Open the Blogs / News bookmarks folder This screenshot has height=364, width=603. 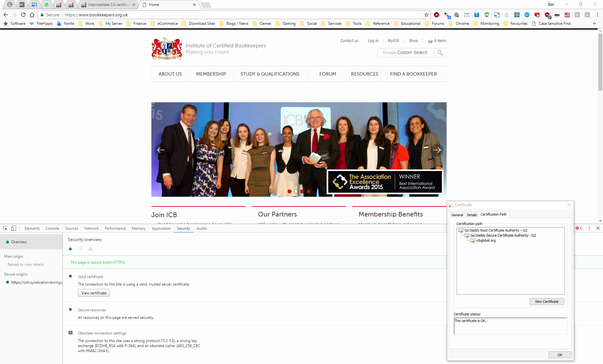tap(234, 24)
